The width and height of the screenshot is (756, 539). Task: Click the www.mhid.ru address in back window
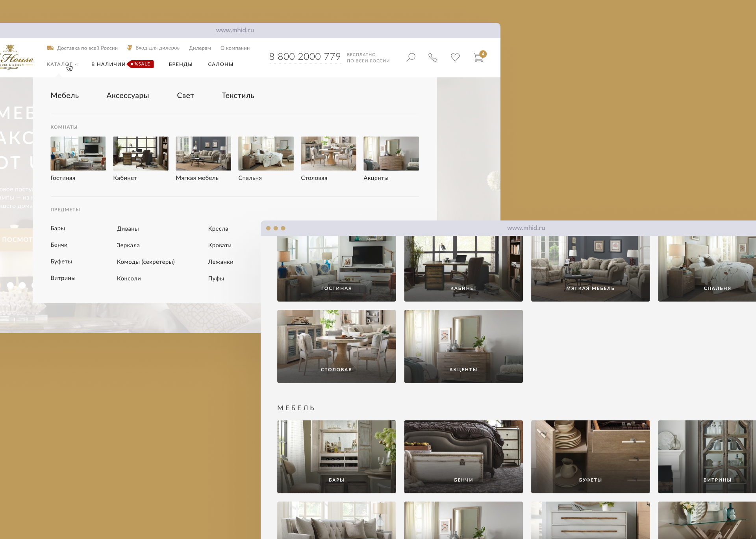tap(235, 30)
